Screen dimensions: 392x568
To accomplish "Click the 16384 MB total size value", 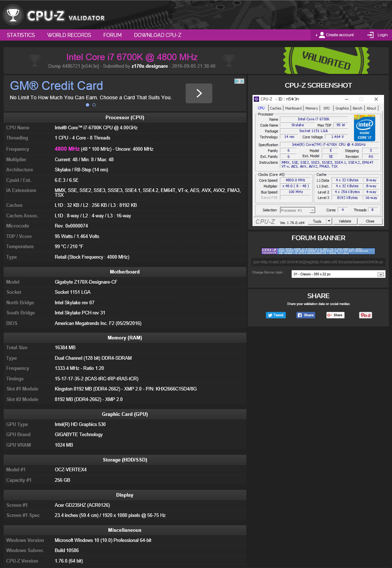I will [65, 348].
